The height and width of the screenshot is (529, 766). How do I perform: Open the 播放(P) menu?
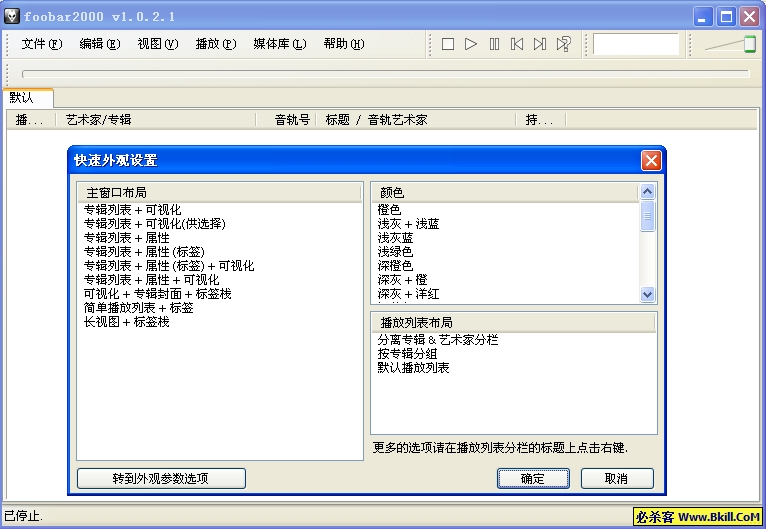point(215,44)
